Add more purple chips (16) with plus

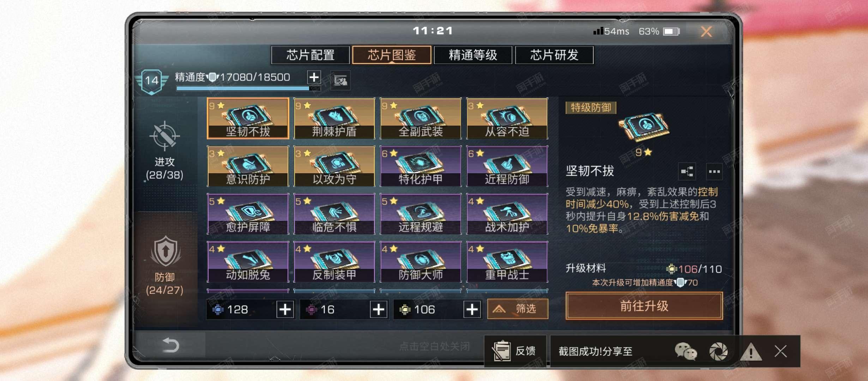[379, 310]
